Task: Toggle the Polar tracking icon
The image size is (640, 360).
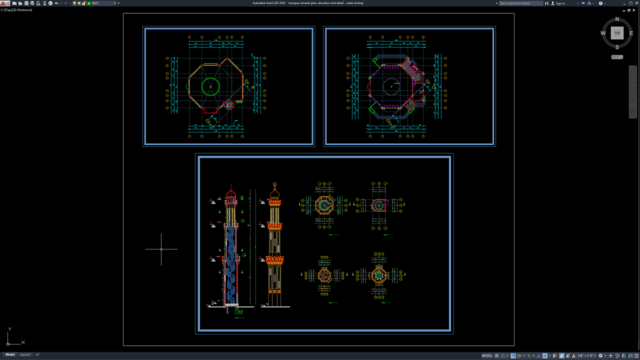Action: click(x=519, y=356)
